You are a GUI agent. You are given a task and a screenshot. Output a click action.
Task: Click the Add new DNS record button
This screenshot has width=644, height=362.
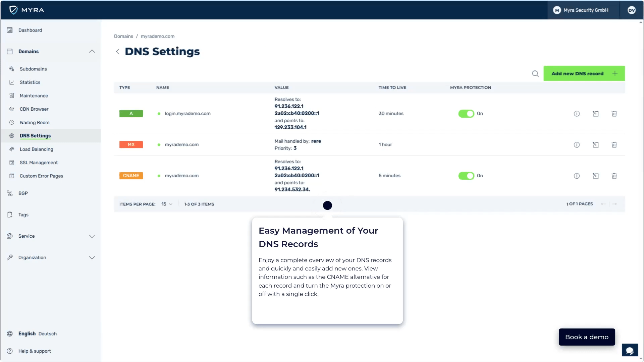point(584,73)
